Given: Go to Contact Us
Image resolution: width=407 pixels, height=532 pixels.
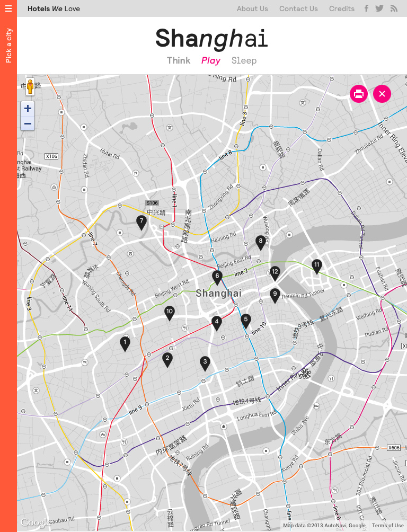Looking at the screenshot, I should pos(298,8).
